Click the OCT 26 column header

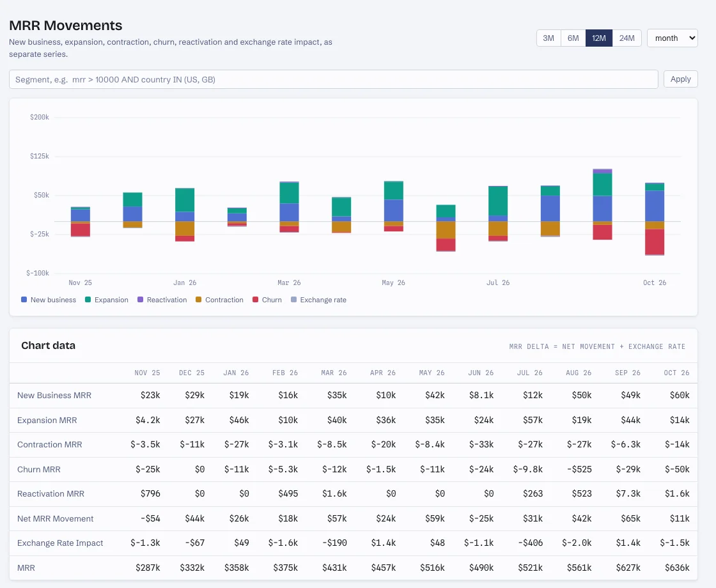tap(677, 373)
